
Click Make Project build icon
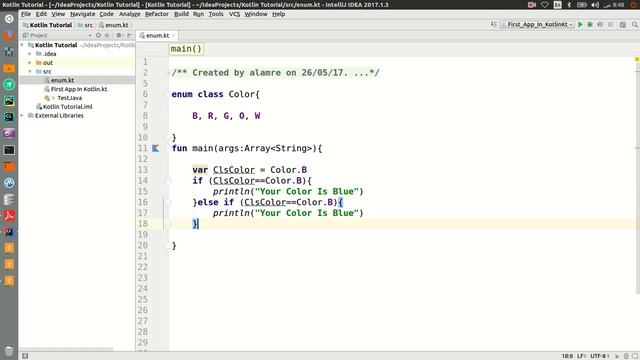tap(493, 24)
